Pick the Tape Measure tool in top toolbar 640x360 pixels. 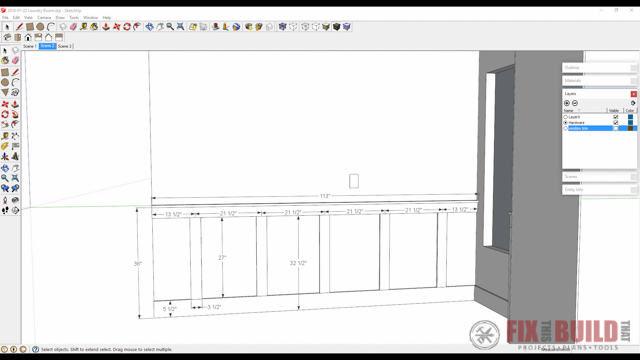pos(84,27)
